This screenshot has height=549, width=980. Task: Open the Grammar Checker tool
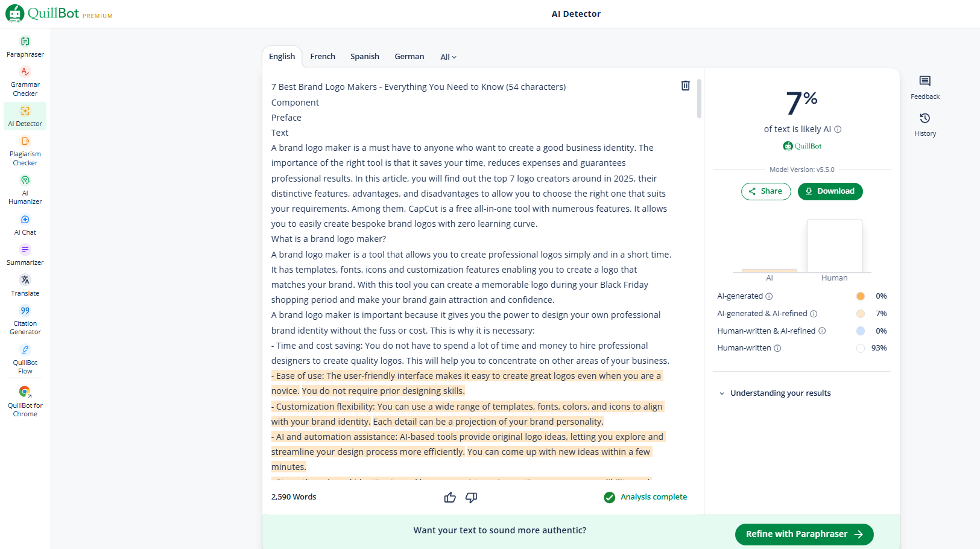click(25, 81)
